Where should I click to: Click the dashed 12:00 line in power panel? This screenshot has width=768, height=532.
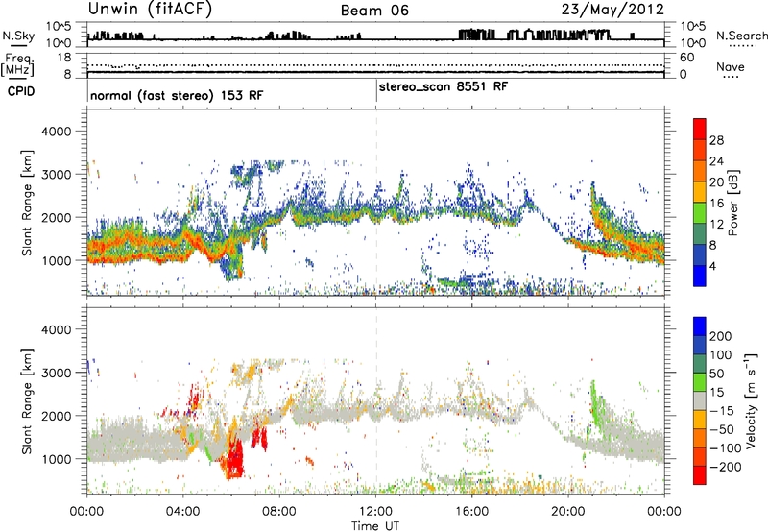coord(376,203)
